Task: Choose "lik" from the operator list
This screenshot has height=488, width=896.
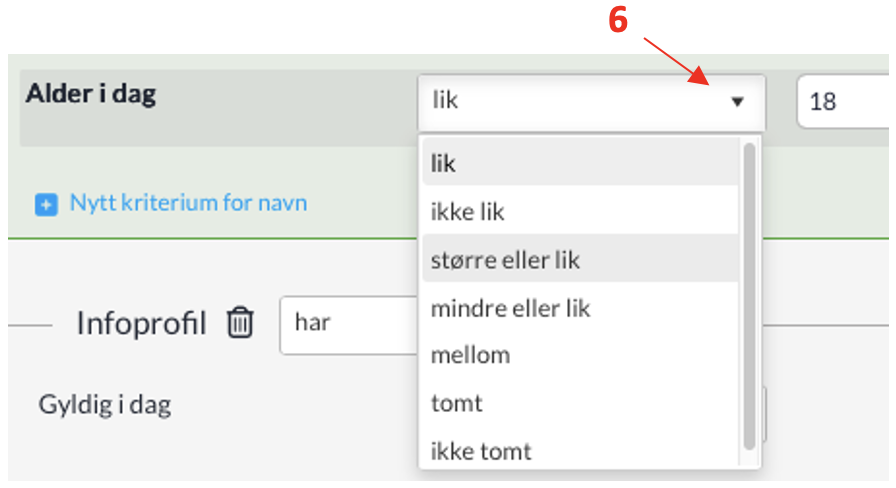Action: 444,163
